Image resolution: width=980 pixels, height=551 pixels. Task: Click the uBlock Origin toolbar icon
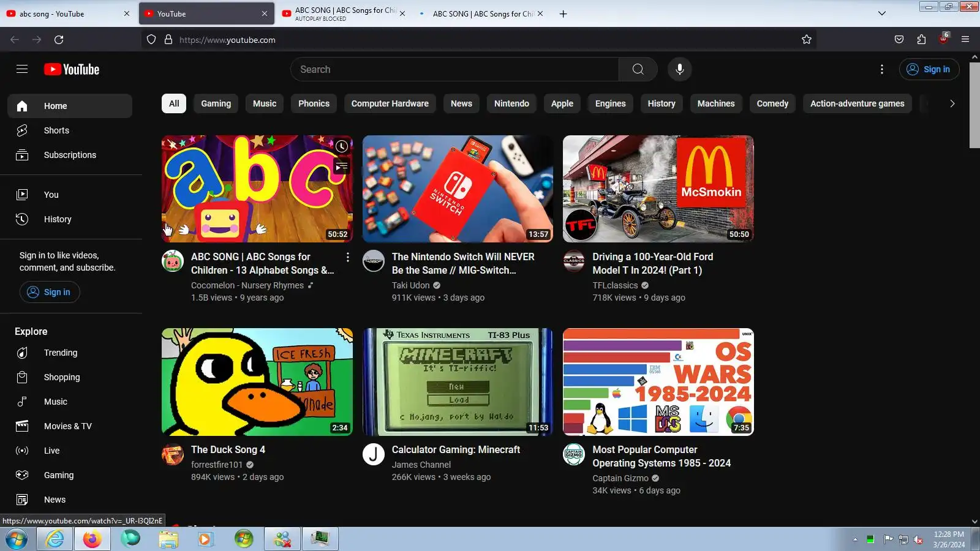click(943, 40)
